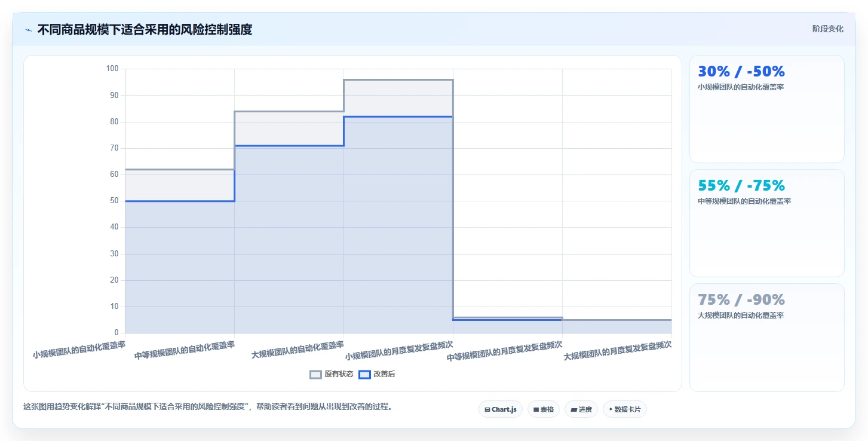
Task: Click the chart description sentence below the chart
Action: (208, 407)
